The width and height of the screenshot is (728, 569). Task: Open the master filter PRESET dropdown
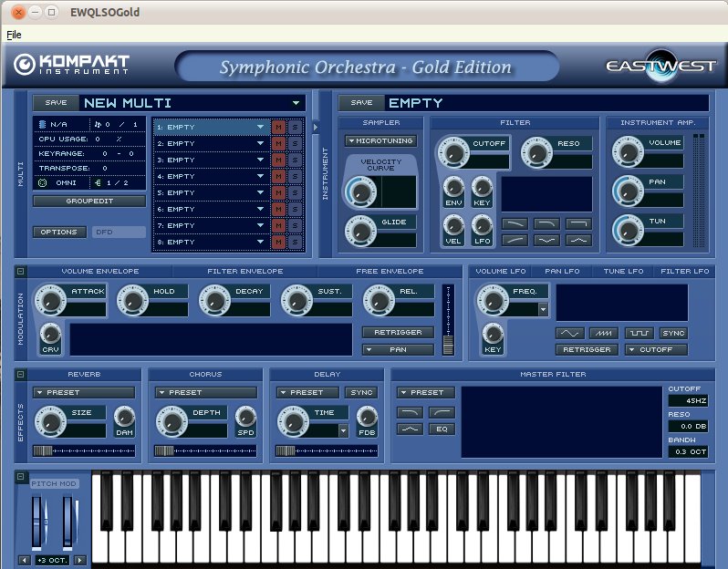pos(426,393)
